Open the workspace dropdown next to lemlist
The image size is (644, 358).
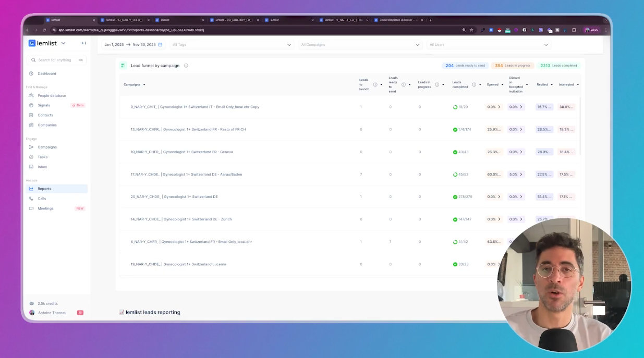[x=63, y=43]
